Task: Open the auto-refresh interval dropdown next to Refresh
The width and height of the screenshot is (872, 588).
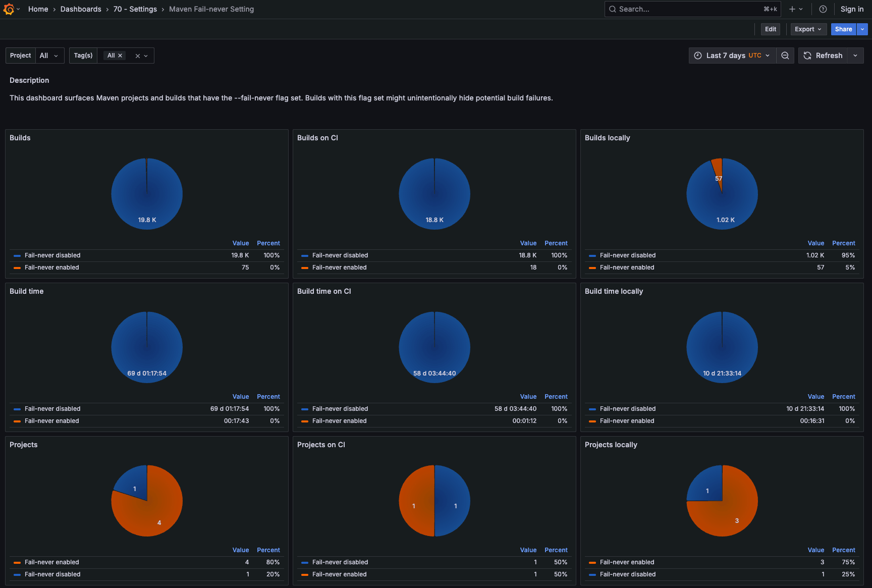Action: 855,56
